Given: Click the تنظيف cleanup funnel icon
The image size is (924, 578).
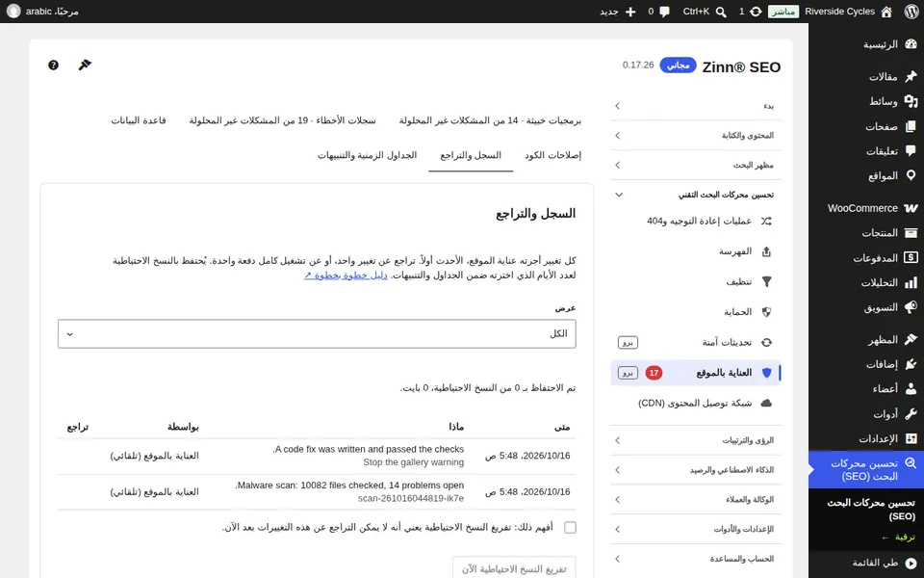Looking at the screenshot, I should (766, 282).
